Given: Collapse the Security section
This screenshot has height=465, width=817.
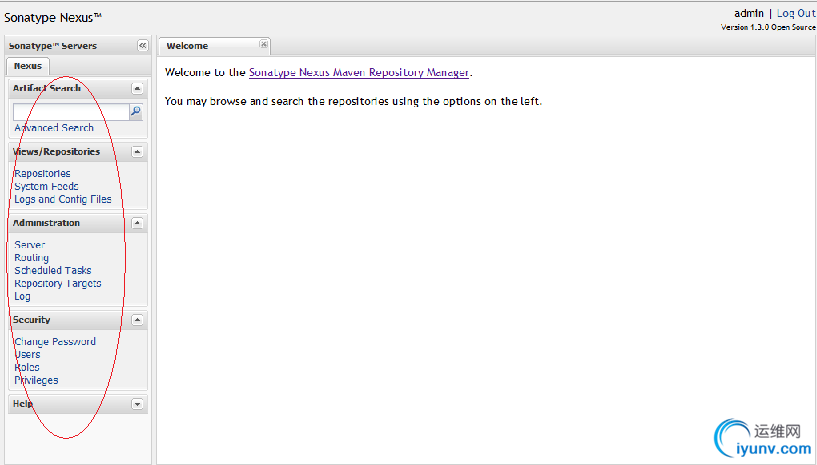Looking at the screenshot, I should pos(137,320).
